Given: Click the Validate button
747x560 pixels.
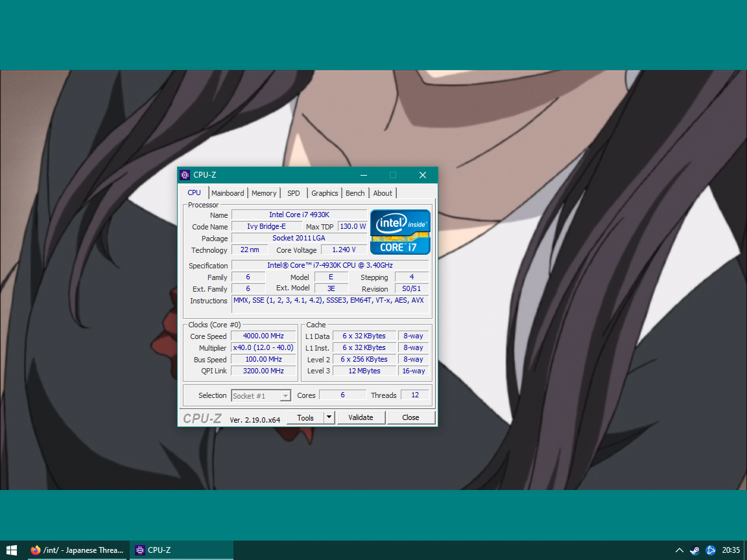Looking at the screenshot, I should tap(361, 417).
